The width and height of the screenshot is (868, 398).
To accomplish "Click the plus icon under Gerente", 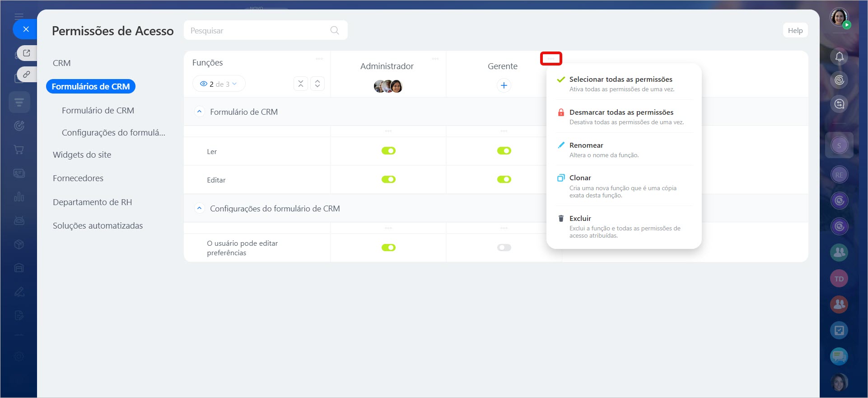I will point(504,85).
